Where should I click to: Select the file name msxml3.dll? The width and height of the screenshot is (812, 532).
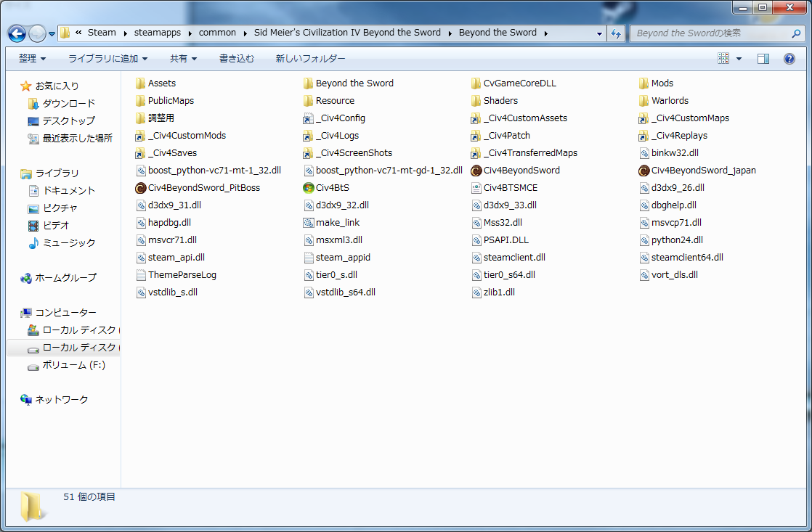pos(339,240)
